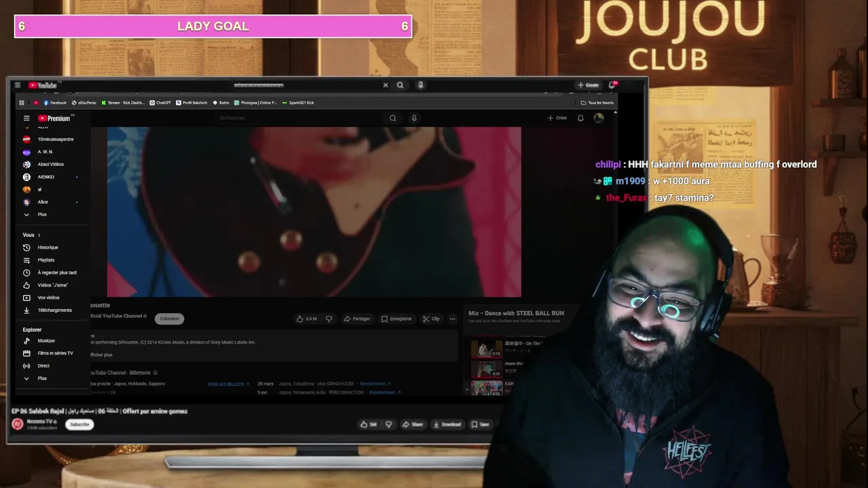Click the Enregistrer button
Viewport: 868px width, 488px height.
pos(396,319)
